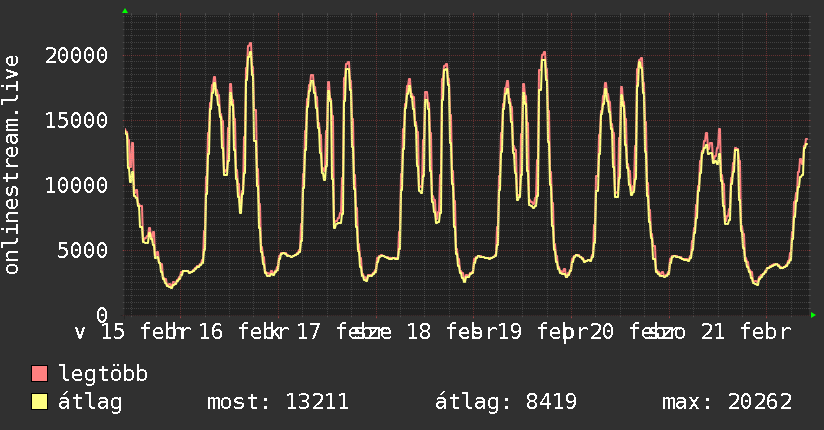Click the 0 y-axis label
The height and width of the screenshot is (430, 824).
click(101, 315)
